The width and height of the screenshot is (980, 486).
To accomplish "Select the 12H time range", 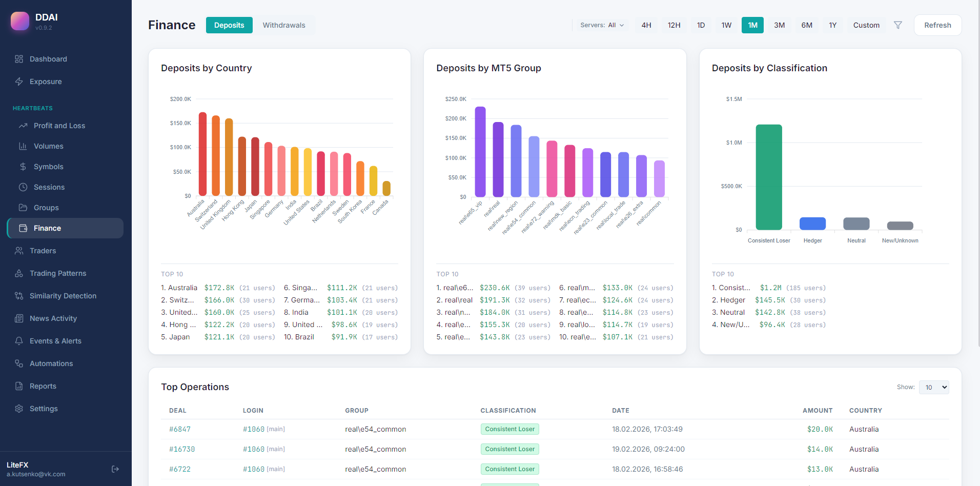I will point(674,25).
